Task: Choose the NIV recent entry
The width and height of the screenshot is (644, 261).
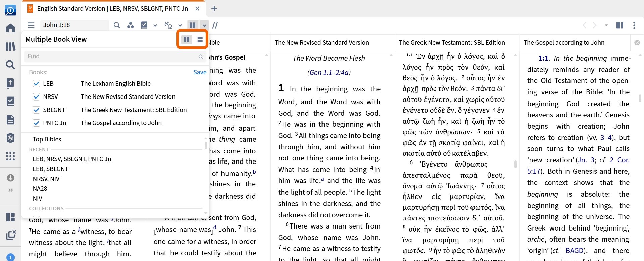Action: [x=37, y=198]
